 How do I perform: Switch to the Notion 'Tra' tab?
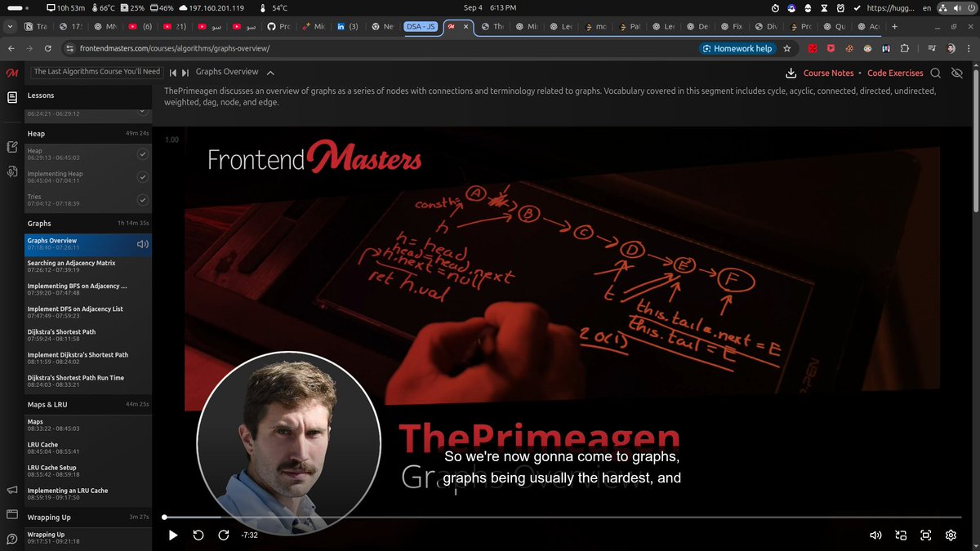click(x=36, y=26)
